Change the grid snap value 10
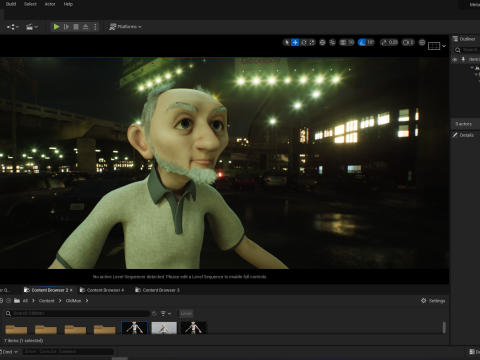Viewport: 480px width, 360px height. (x=351, y=42)
